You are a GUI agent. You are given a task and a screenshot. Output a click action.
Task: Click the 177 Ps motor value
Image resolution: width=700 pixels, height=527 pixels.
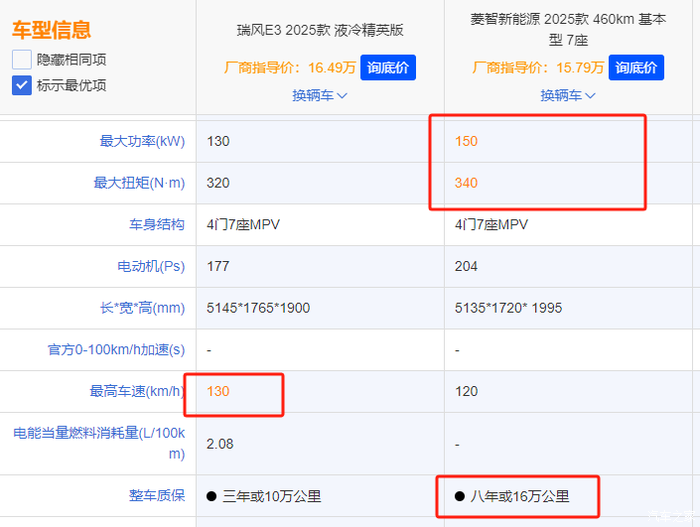(x=218, y=266)
